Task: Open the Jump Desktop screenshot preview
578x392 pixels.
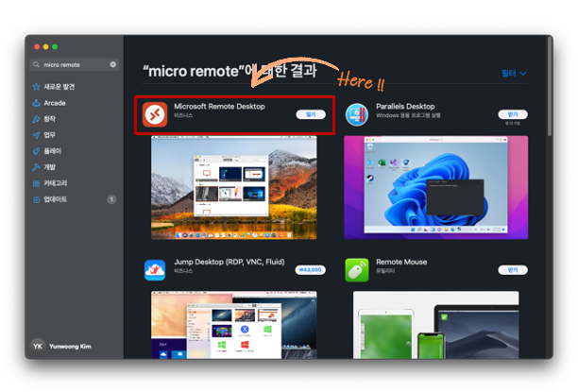Action: click(233, 325)
